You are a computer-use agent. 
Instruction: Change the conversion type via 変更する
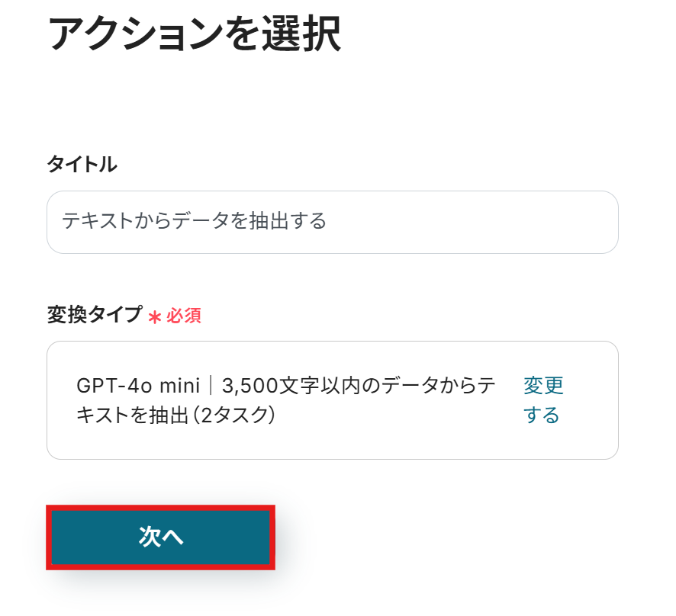coord(542,400)
